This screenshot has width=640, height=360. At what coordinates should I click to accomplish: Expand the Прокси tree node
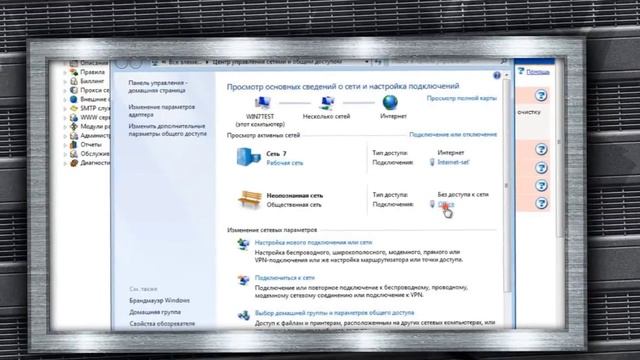[x=65, y=91]
